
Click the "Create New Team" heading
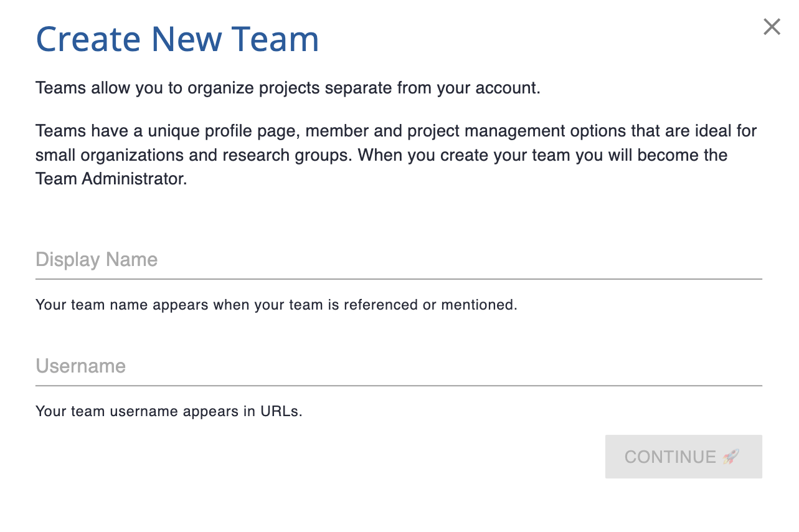177,39
